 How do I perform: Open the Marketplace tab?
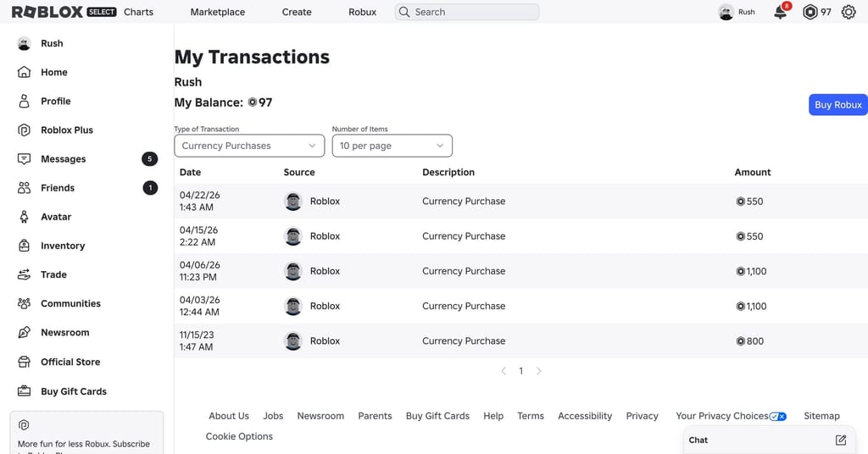click(218, 12)
